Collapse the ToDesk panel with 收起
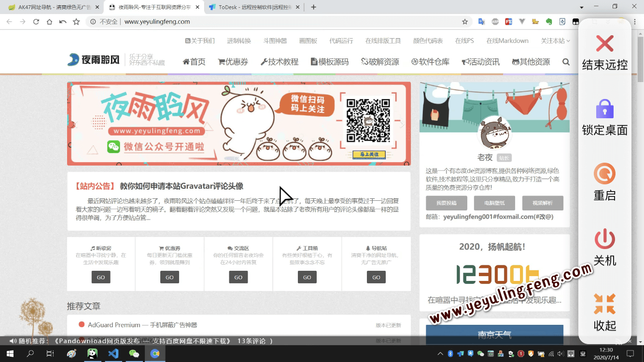This screenshot has width=644, height=362. click(x=604, y=304)
